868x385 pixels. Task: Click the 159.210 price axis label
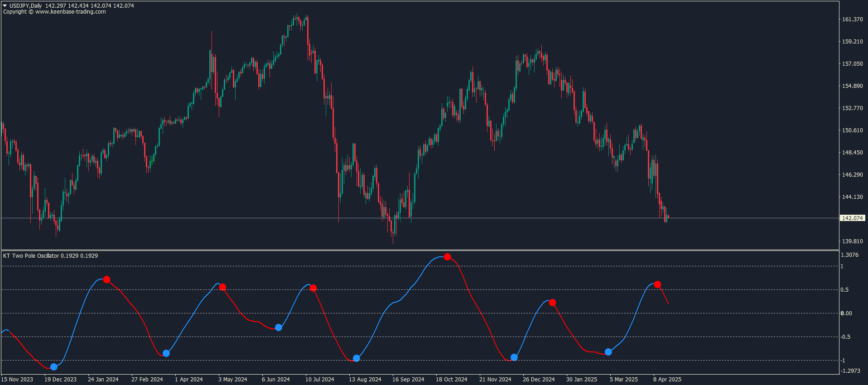click(852, 42)
